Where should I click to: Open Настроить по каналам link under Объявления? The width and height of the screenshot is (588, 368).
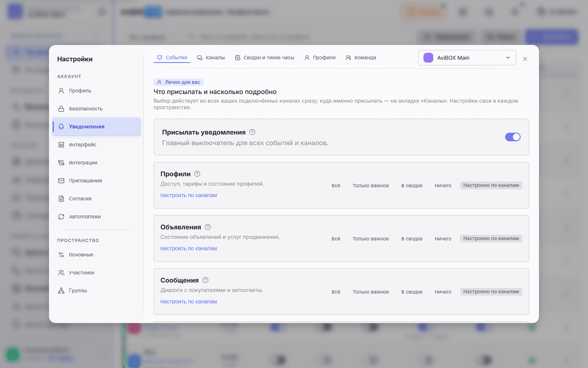(x=189, y=249)
